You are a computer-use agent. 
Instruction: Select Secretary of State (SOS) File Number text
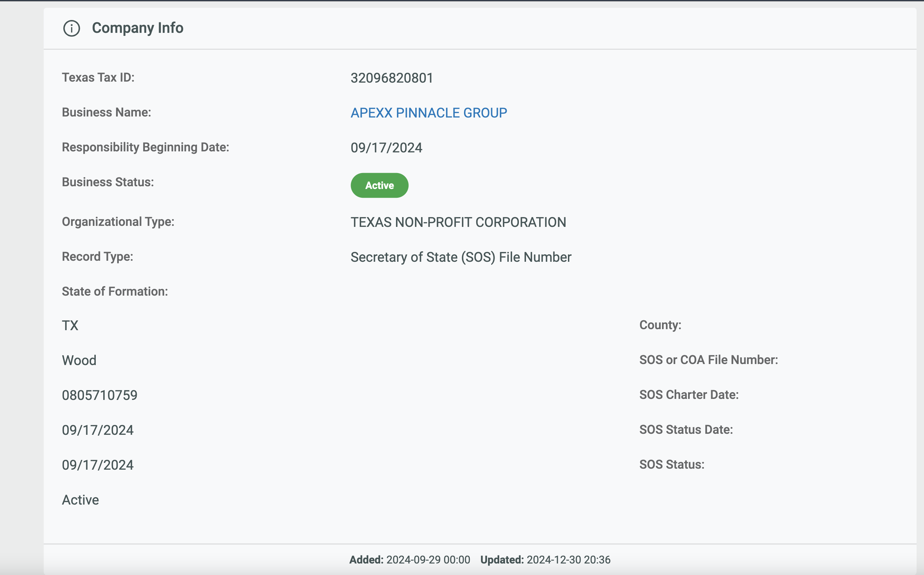click(x=461, y=257)
